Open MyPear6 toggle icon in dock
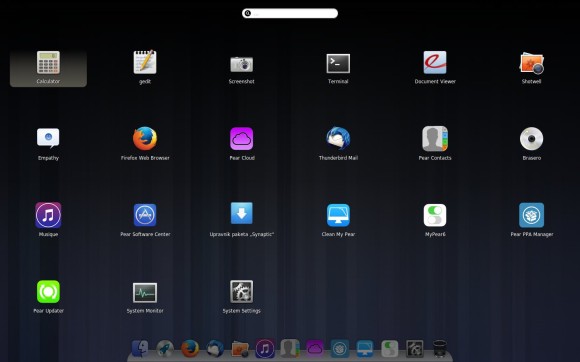Screen dimensions: 580x362 390,349
